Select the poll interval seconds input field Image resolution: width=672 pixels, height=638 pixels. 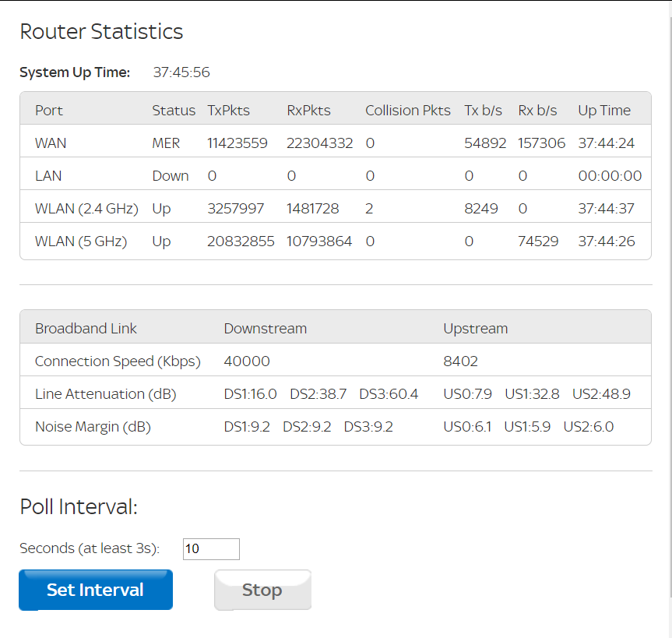pyautogui.click(x=210, y=549)
